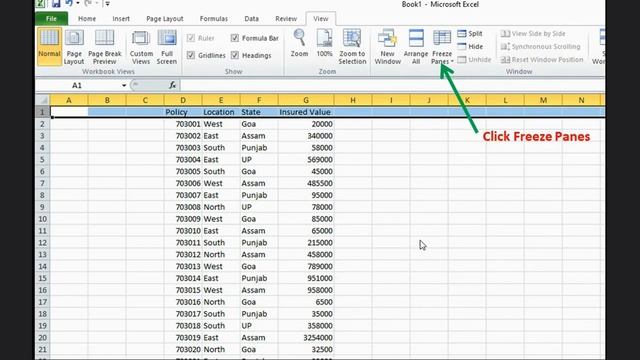Viewport: 640px width, 360px height.
Task: Open the File tab
Action: 51,19
